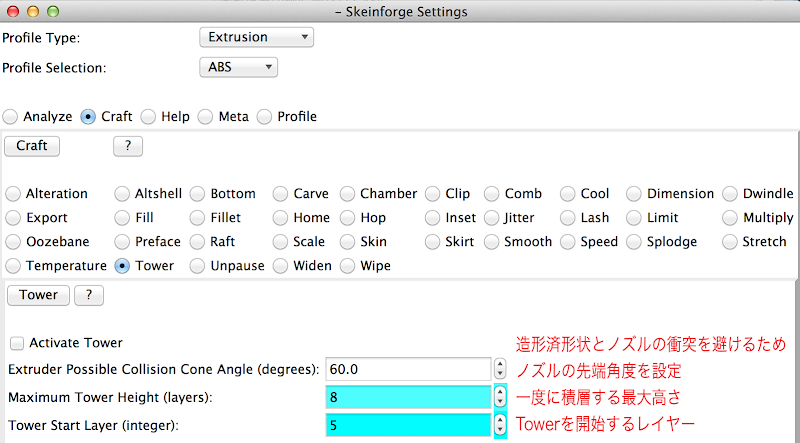The width and height of the screenshot is (800, 443).
Task: Click the green zoom window button
Action: coord(53,11)
